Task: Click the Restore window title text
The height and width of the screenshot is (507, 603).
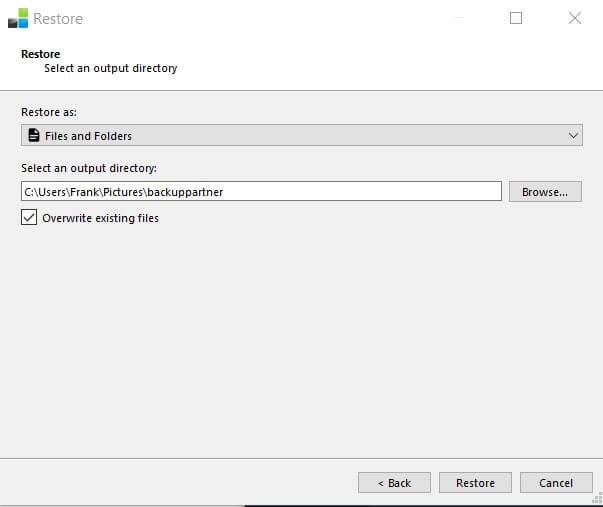Action: point(58,18)
